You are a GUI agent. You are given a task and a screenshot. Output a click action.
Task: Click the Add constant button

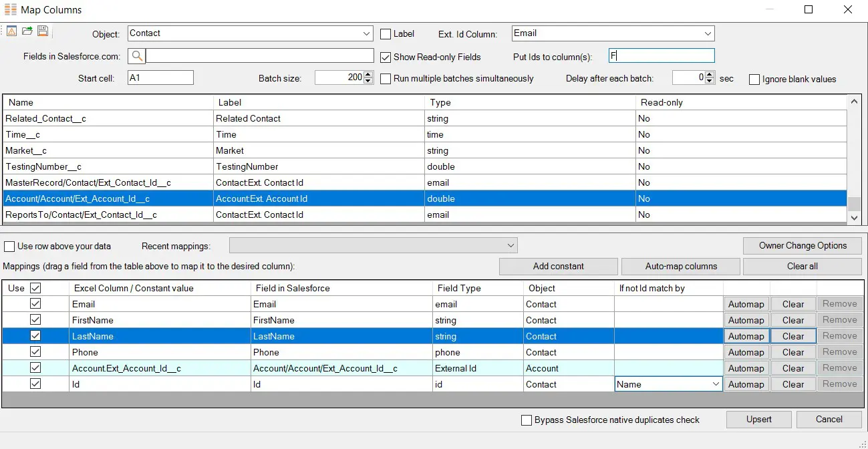tap(559, 267)
